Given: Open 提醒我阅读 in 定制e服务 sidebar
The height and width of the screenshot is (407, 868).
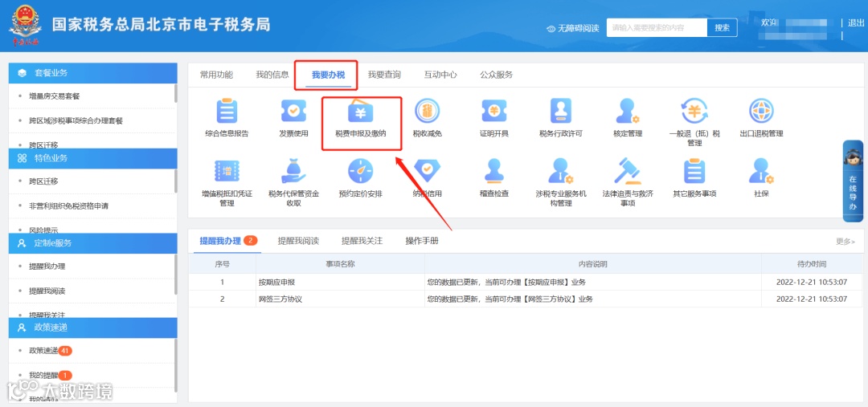Looking at the screenshot, I should (47, 291).
